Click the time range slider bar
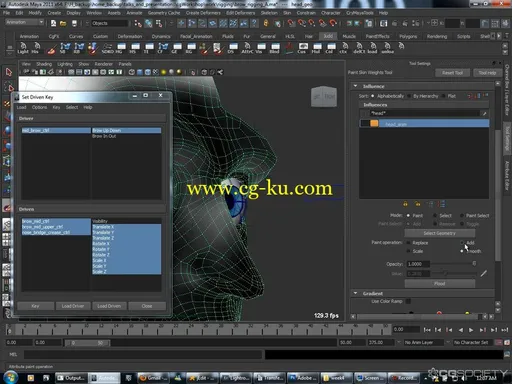The width and height of the screenshot is (512, 384). point(88,343)
